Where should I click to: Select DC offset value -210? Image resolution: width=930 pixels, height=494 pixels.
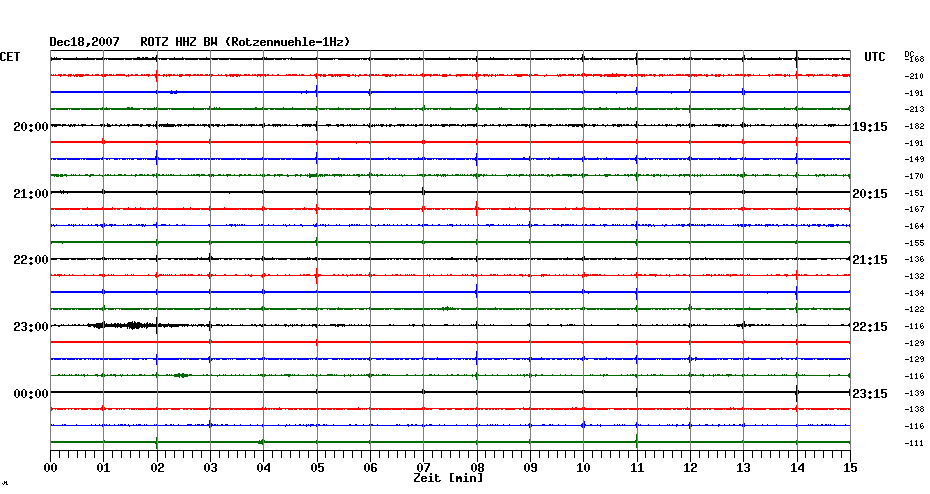[x=914, y=76]
